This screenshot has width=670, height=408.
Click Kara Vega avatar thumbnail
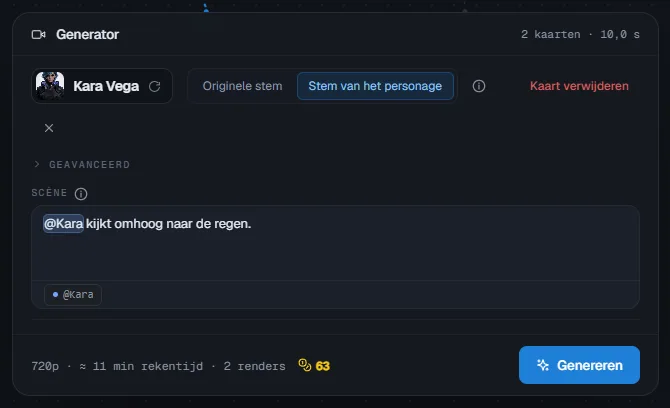point(50,86)
